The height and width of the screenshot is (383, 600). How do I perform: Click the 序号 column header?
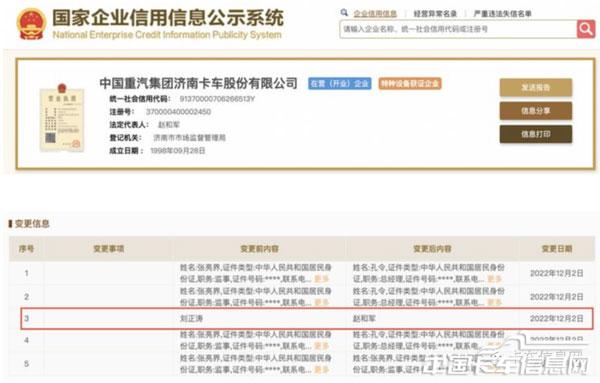[26, 249]
